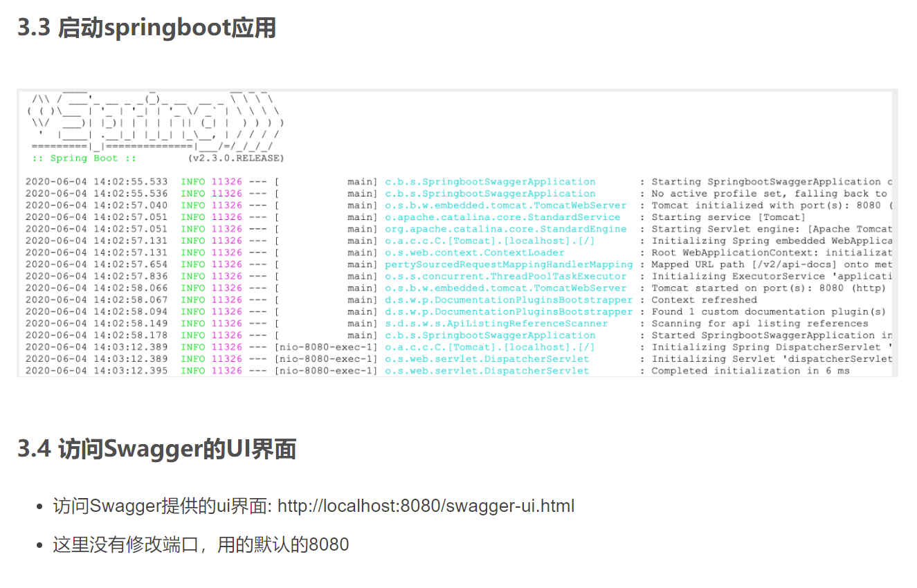Click the timestamp "2020-06-04 14:03:12.395"
Image resolution: width=917 pixels, height=588 pixels.
97,371
